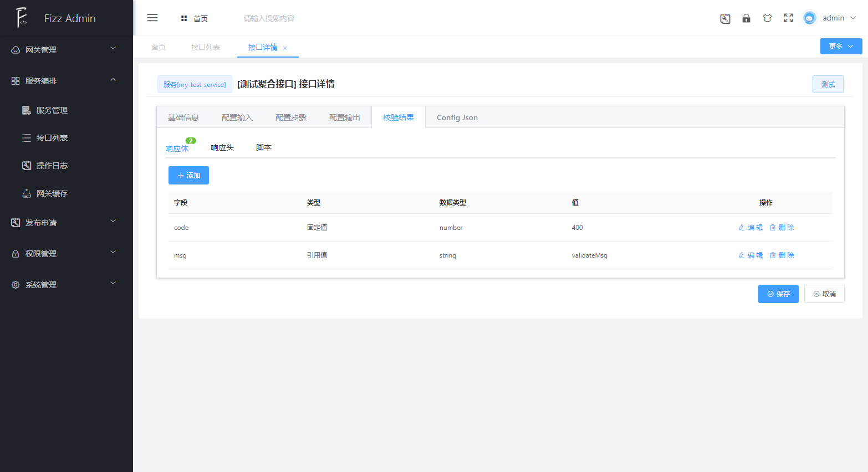Image resolution: width=868 pixels, height=472 pixels.
Task: Click the '400' value cell
Action: [578, 228]
